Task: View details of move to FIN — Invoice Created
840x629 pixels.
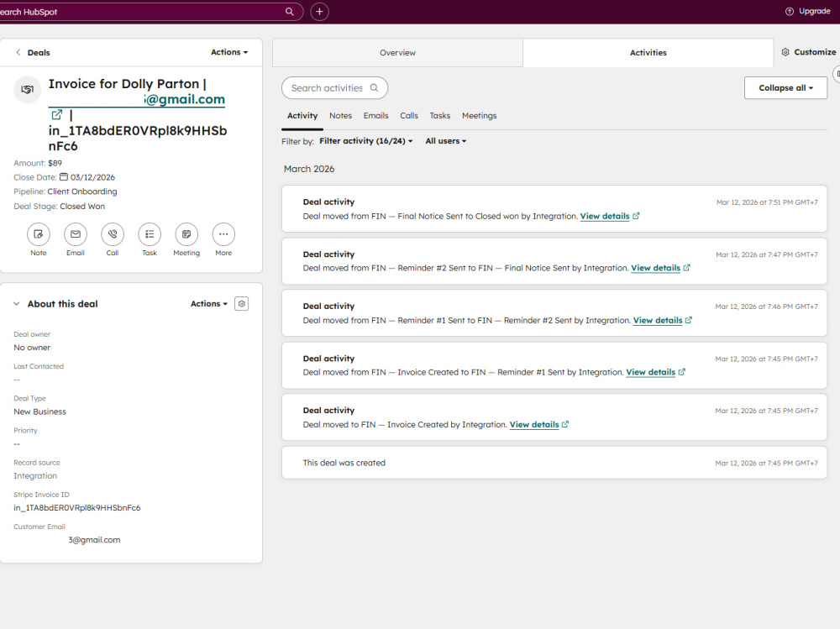Action: pyautogui.click(x=534, y=424)
